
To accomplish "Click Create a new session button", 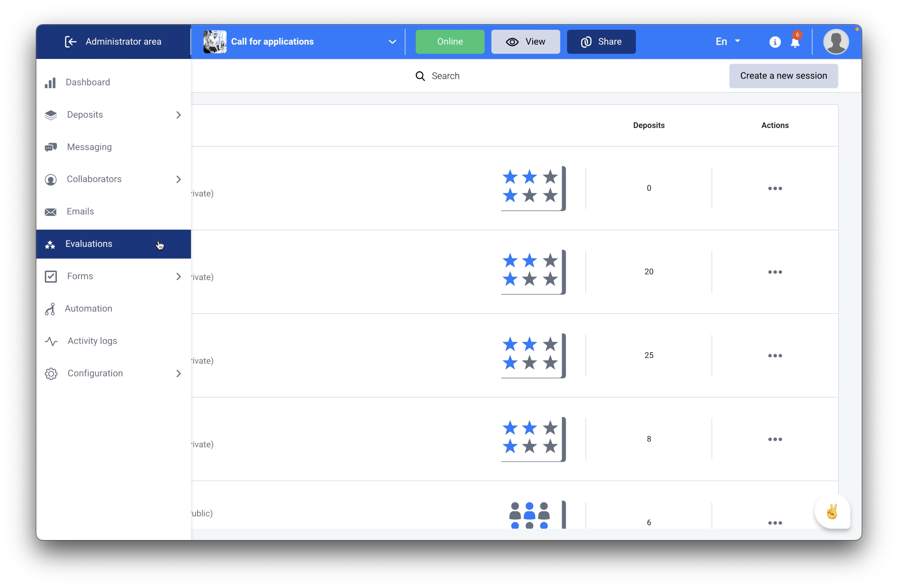I will (783, 76).
